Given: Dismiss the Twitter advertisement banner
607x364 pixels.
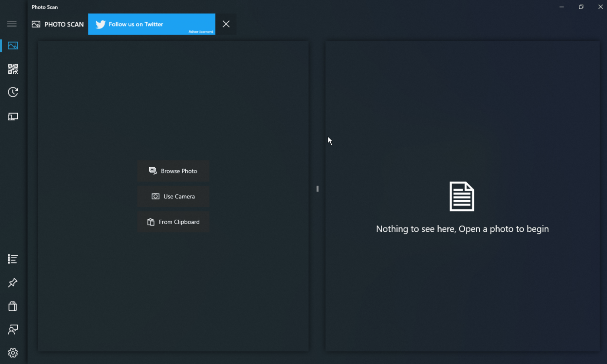Looking at the screenshot, I should pyautogui.click(x=226, y=24).
